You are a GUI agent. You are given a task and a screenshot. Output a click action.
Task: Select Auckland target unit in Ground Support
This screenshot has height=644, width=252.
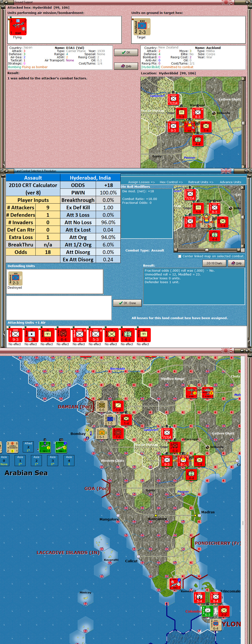pyautogui.click(x=142, y=27)
